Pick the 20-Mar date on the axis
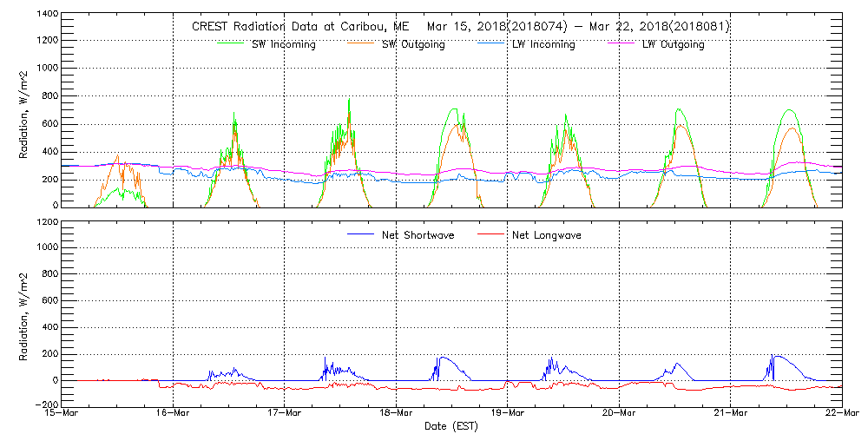Screen dimensions: 868x434 [x=619, y=414]
